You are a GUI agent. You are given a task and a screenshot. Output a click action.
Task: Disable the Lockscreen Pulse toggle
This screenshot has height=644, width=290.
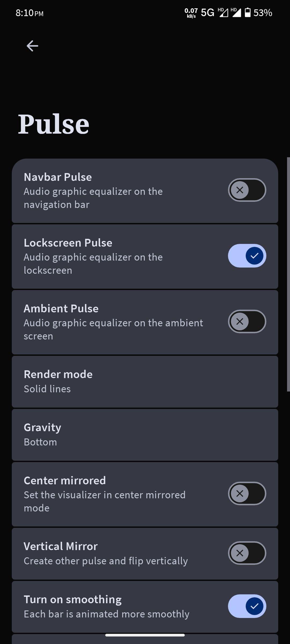click(x=247, y=256)
